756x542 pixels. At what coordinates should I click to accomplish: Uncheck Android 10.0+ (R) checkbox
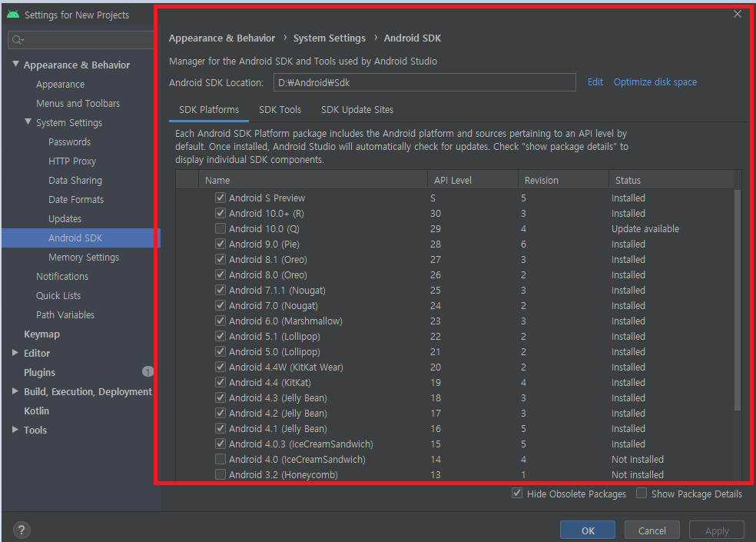220,213
